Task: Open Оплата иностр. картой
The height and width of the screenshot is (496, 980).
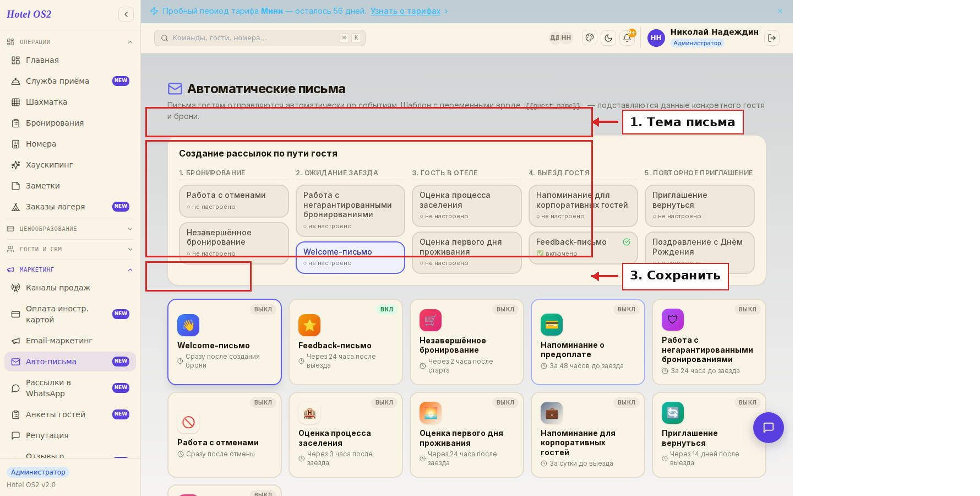Action: point(70,314)
